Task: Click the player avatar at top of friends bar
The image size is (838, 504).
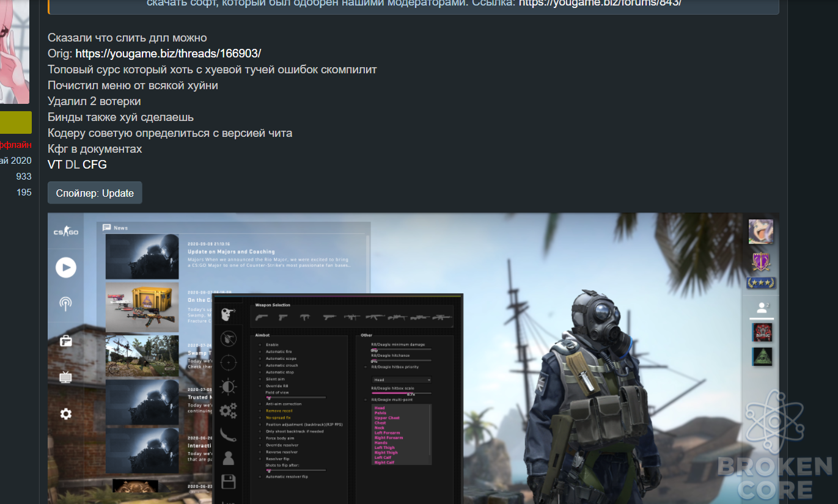Action: coord(761,232)
